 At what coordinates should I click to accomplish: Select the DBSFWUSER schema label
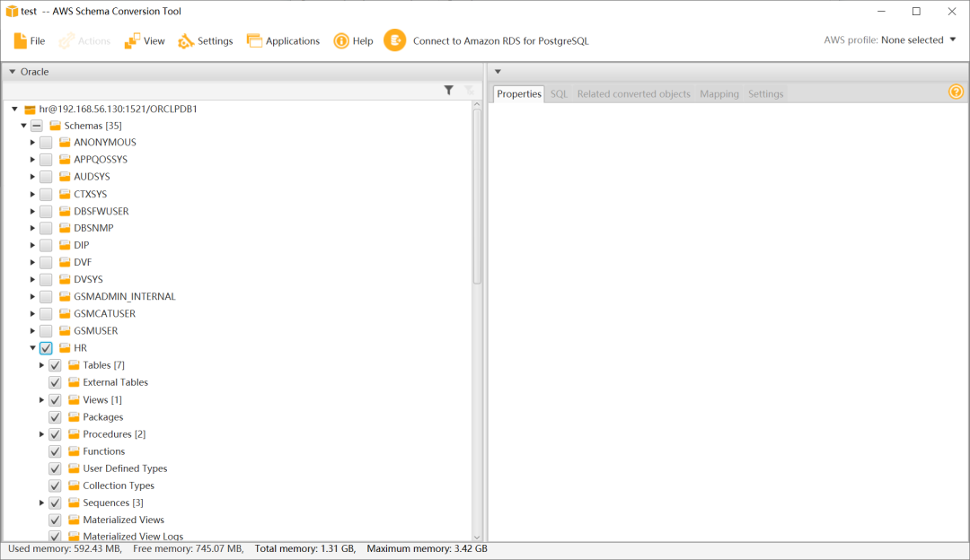[x=101, y=212]
